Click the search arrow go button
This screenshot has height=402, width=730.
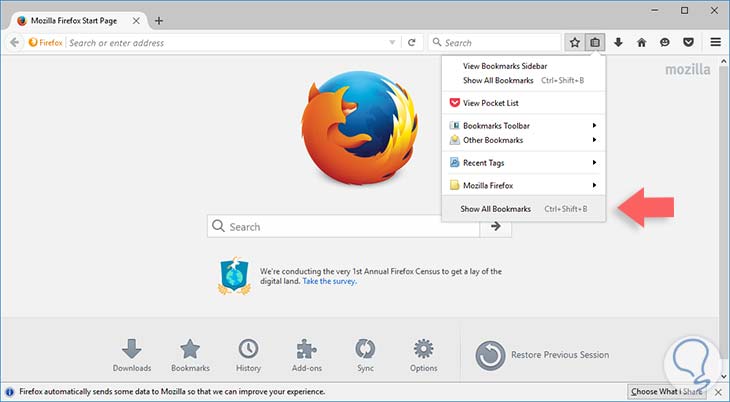(x=496, y=226)
